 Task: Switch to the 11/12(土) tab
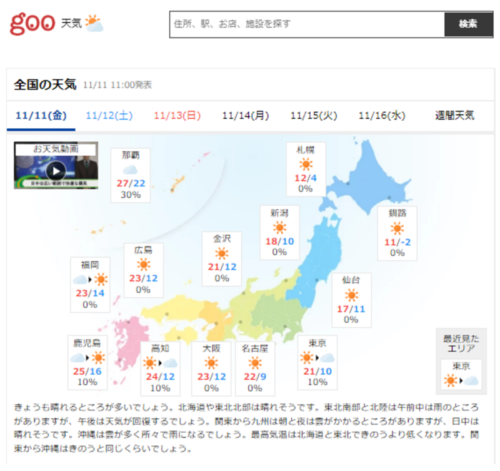[x=109, y=116]
